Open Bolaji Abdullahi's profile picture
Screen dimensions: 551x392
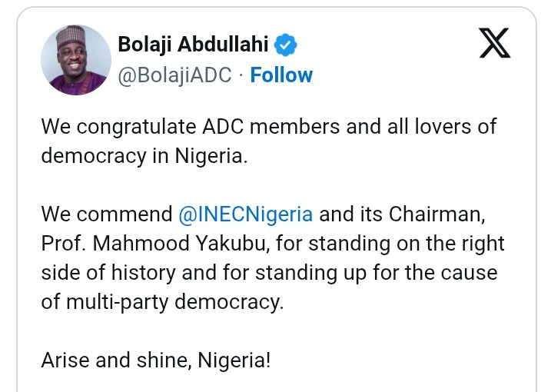click(x=75, y=60)
